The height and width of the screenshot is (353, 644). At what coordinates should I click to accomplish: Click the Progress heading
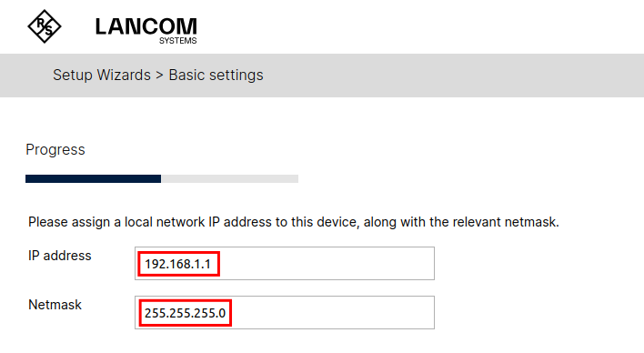55,149
